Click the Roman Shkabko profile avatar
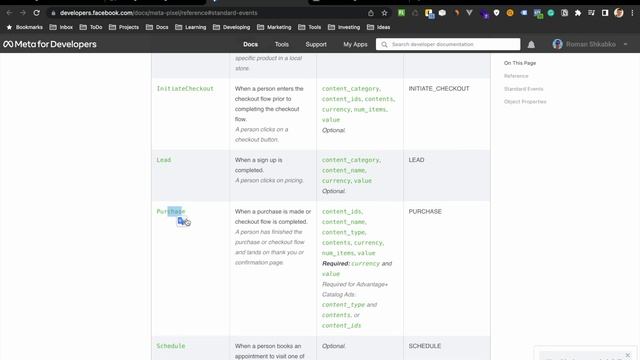 coord(557,44)
